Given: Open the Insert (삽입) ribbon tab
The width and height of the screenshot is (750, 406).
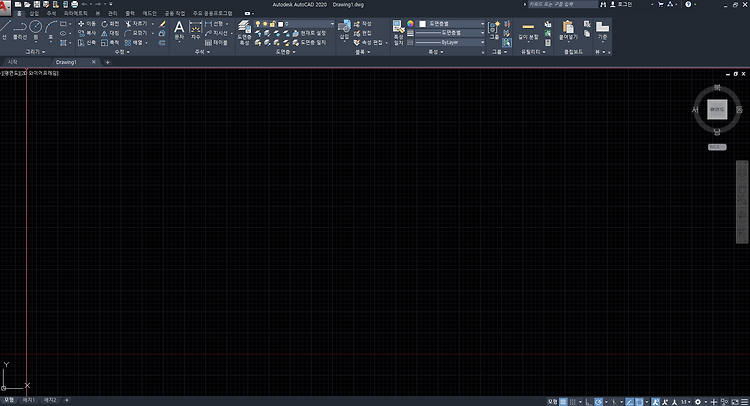Looking at the screenshot, I should [34, 13].
